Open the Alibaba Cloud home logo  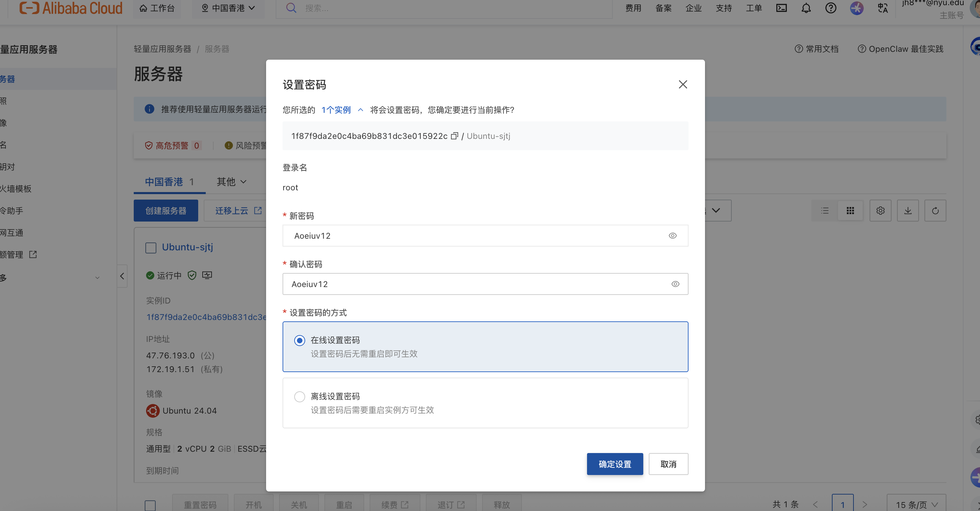click(71, 8)
